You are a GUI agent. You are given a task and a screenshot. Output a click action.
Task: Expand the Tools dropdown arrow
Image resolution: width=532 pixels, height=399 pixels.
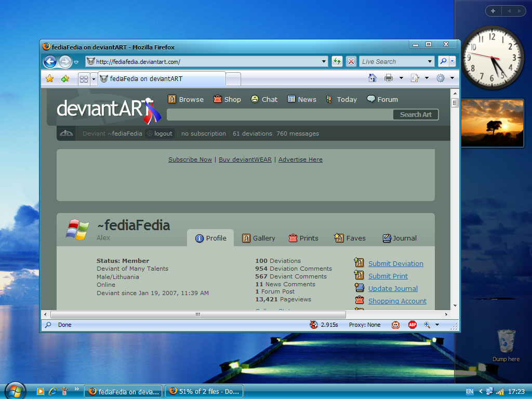[x=453, y=78]
